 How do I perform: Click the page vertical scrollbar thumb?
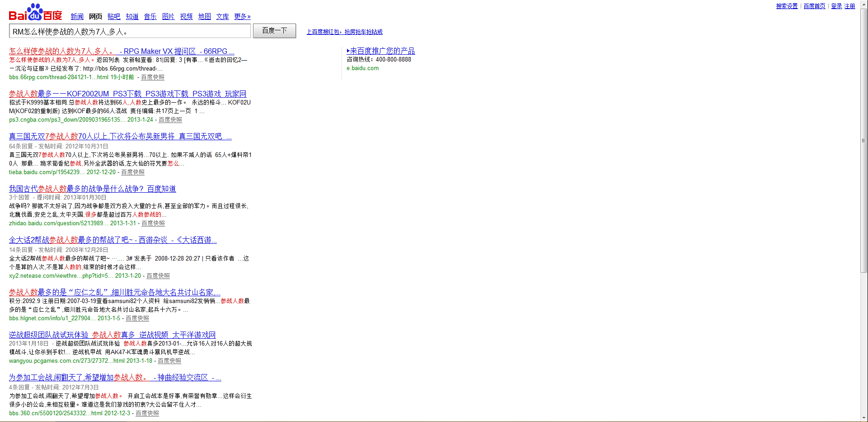(x=864, y=140)
